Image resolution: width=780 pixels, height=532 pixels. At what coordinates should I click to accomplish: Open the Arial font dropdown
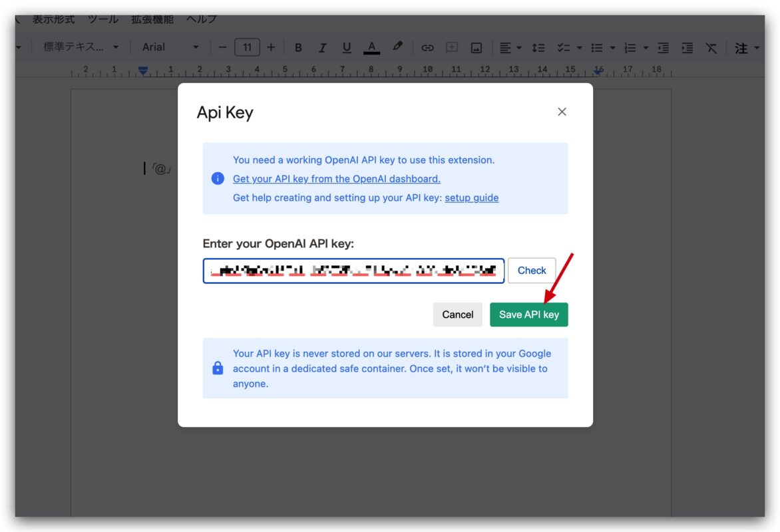tap(170, 47)
